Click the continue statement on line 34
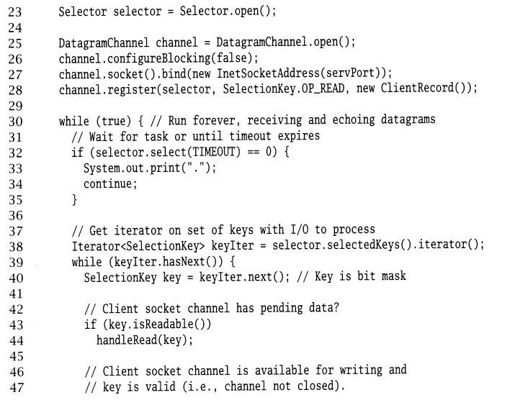 (110, 184)
